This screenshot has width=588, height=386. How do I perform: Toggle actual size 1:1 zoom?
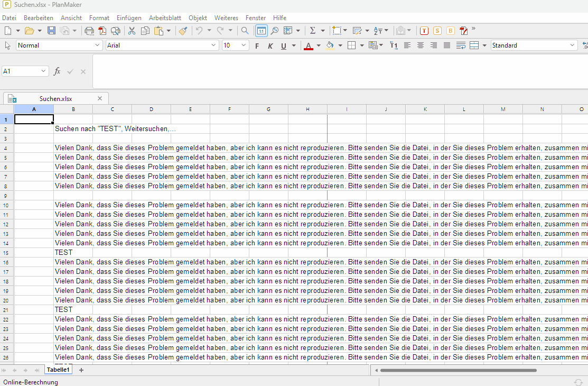[262, 31]
